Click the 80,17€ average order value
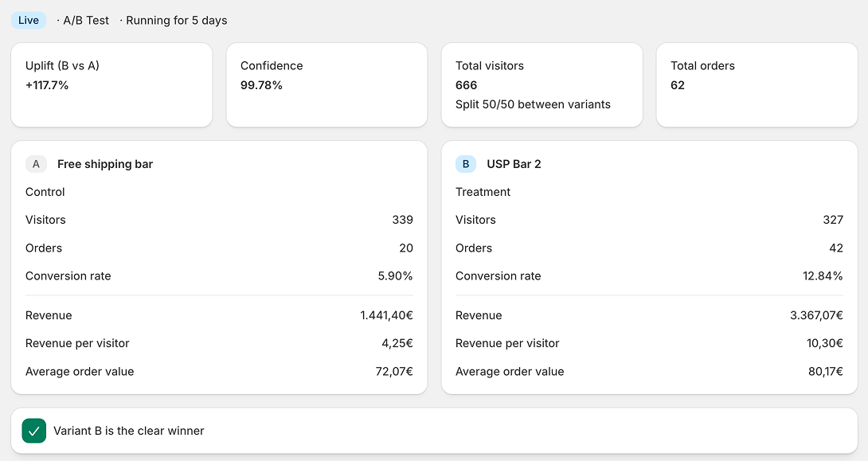This screenshot has width=868, height=461. click(x=825, y=371)
